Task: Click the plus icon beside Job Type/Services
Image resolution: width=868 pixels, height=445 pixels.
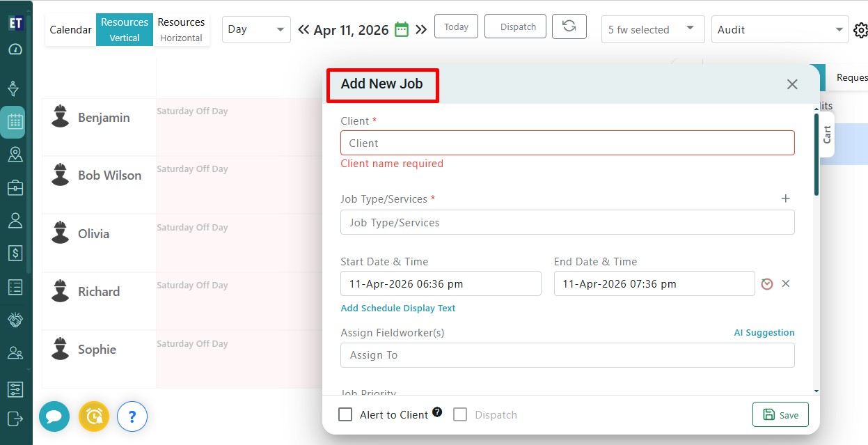Action: 785,198
